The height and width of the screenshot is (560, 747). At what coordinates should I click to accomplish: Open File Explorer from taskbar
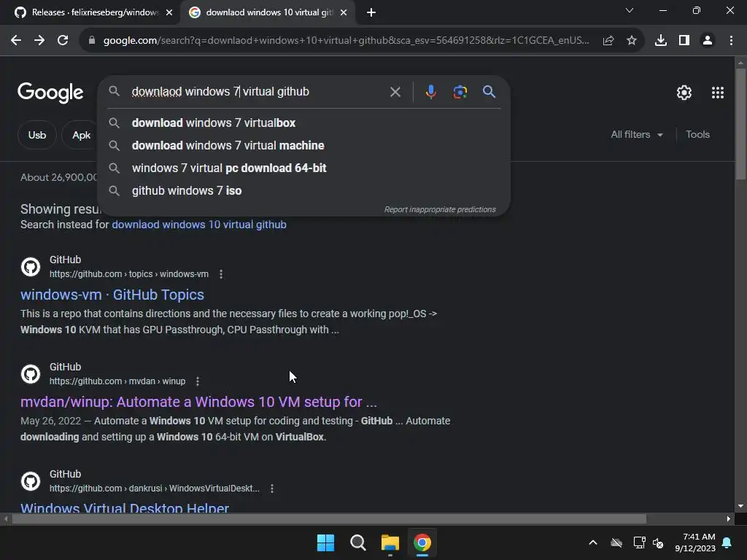tap(390, 542)
